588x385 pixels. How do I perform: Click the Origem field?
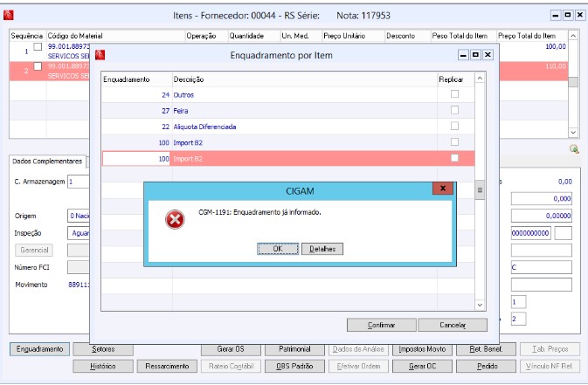79,216
